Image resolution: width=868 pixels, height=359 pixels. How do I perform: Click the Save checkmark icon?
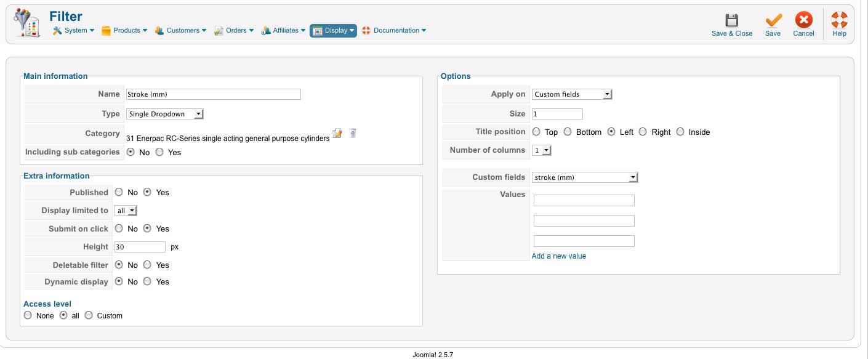(x=773, y=20)
